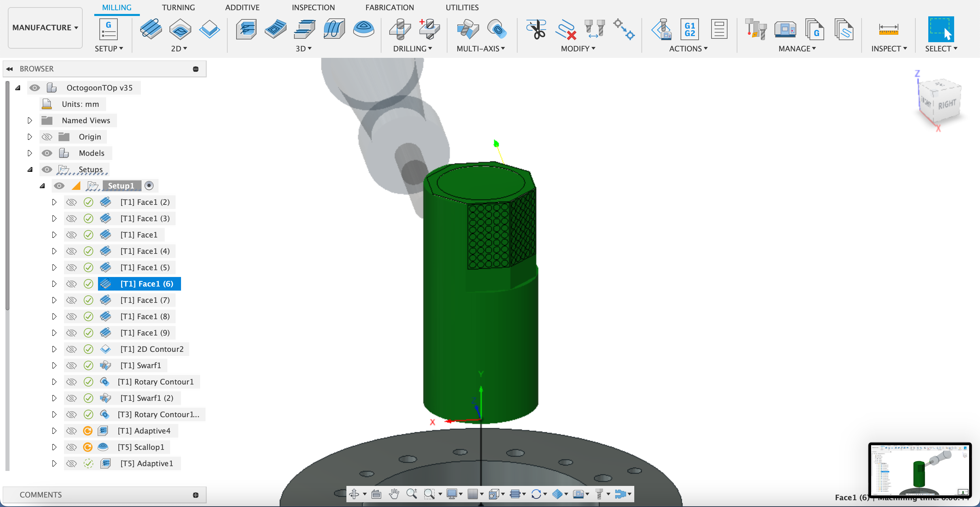
Task: Switch to the TURNING tab
Action: pyautogui.click(x=178, y=7)
